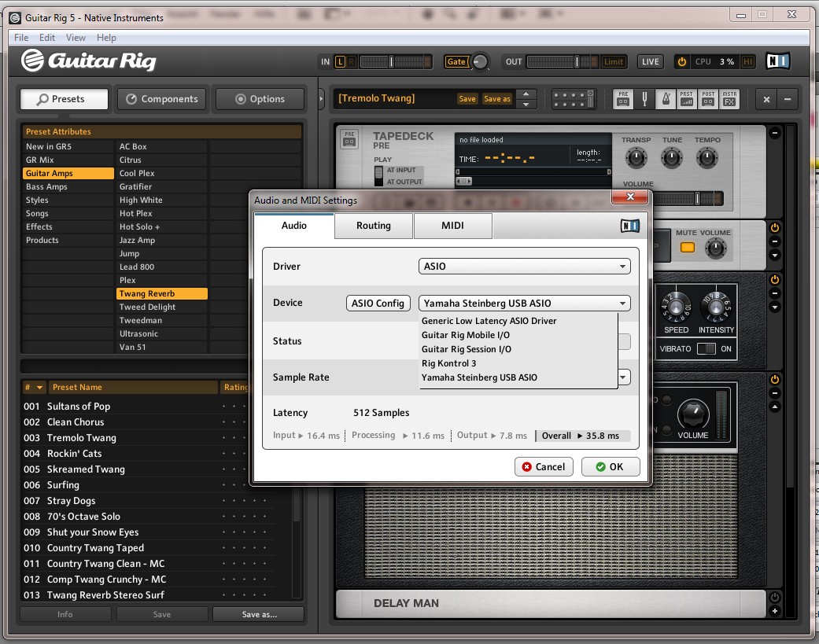Switch to the MIDI tab
This screenshot has width=819, height=644.
point(452,226)
